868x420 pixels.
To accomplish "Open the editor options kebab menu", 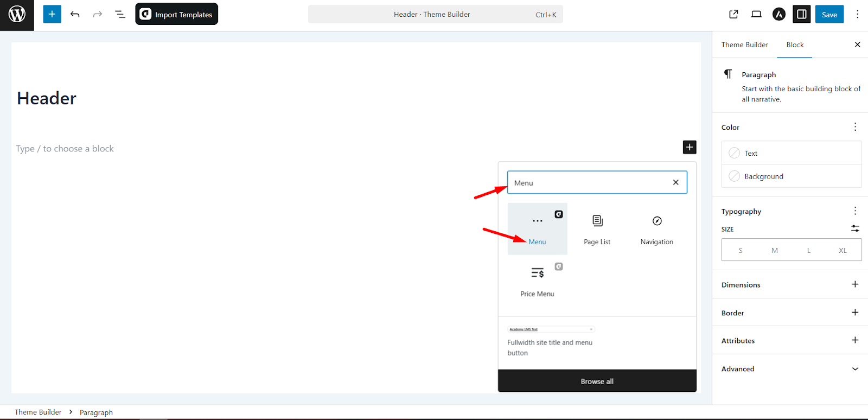I will point(857,15).
